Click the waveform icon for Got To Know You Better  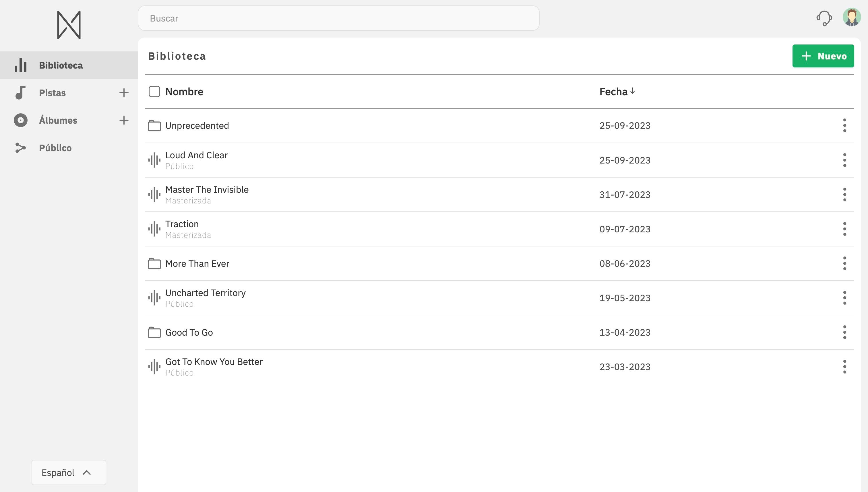154,366
